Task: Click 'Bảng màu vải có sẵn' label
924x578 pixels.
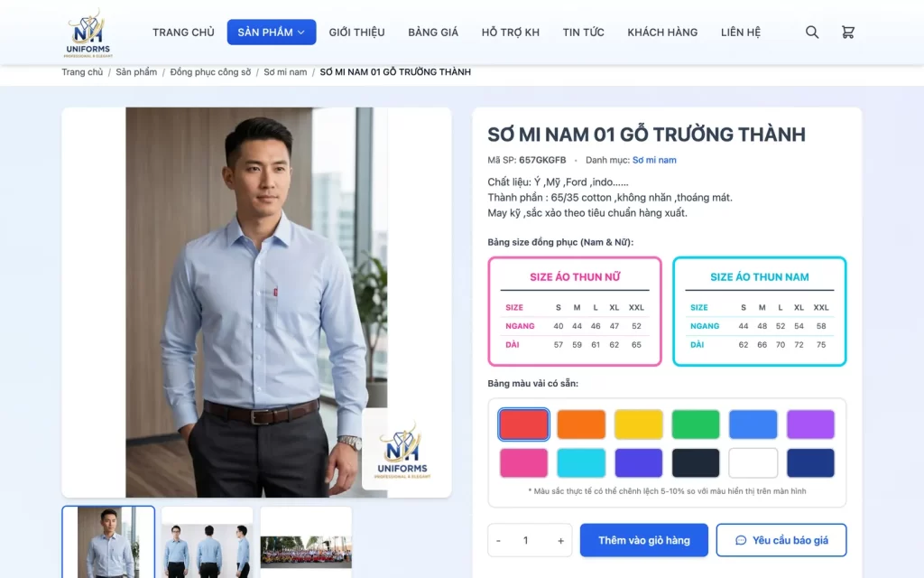Action: (x=532, y=383)
